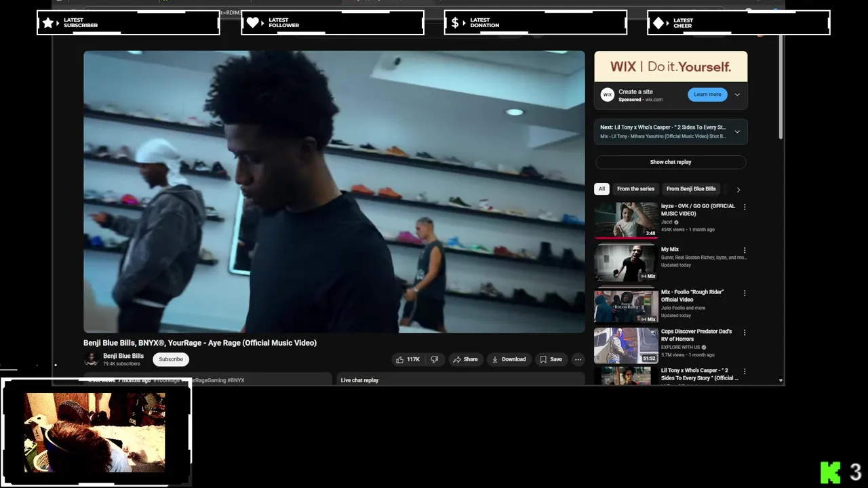Dislike the video with thumbs down
Viewport: 868px width, 488px height.
click(435, 359)
